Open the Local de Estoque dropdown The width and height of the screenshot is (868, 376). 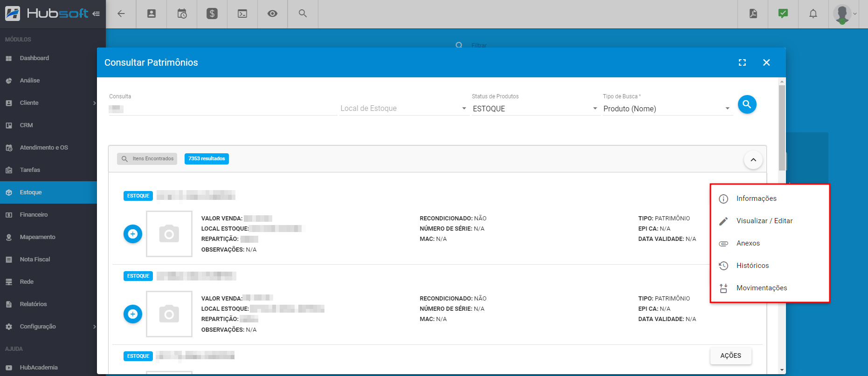click(404, 109)
